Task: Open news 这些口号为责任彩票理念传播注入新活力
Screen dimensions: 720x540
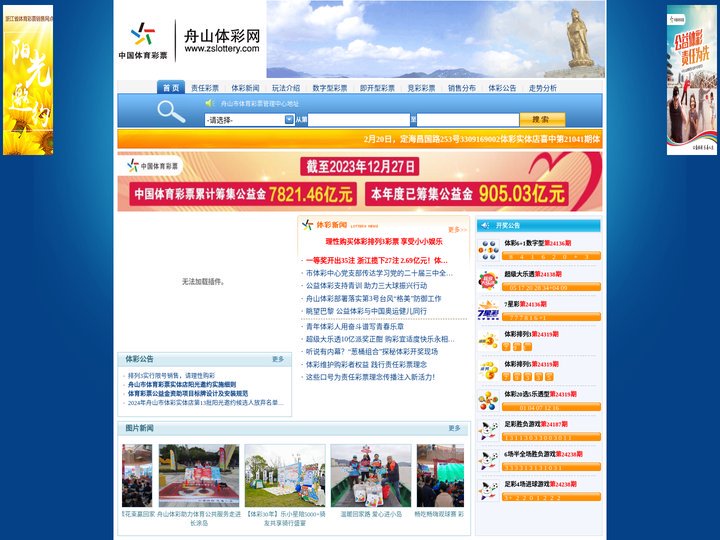Action: pyautogui.click(x=370, y=377)
